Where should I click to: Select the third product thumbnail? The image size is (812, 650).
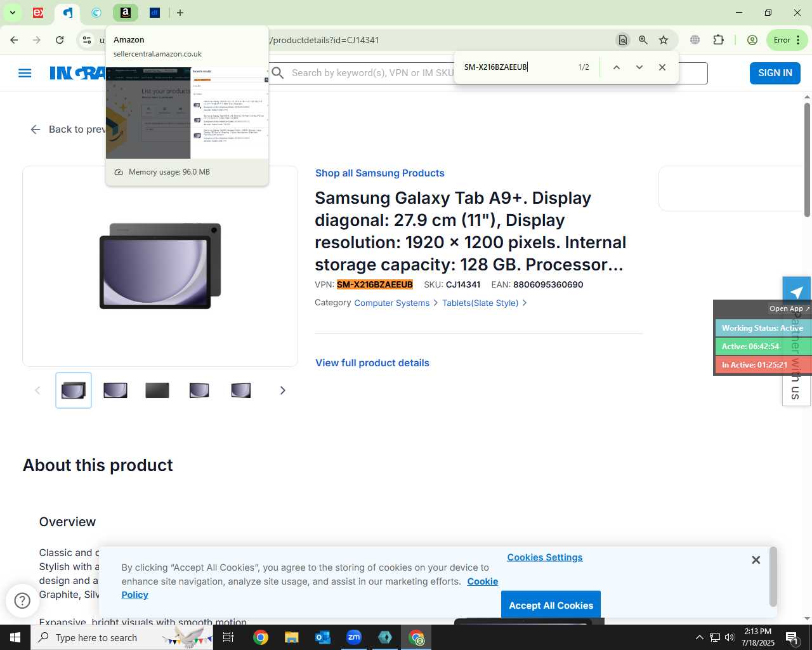[157, 390]
